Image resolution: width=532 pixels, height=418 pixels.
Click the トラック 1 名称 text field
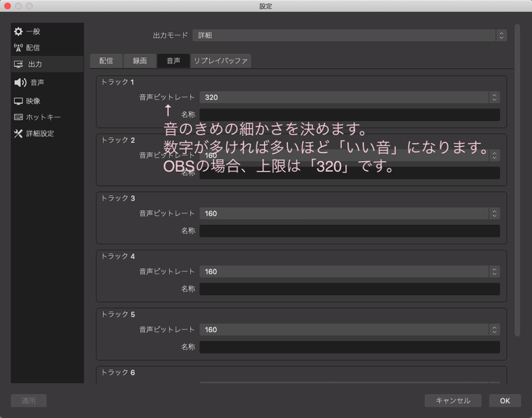(x=350, y=114)
